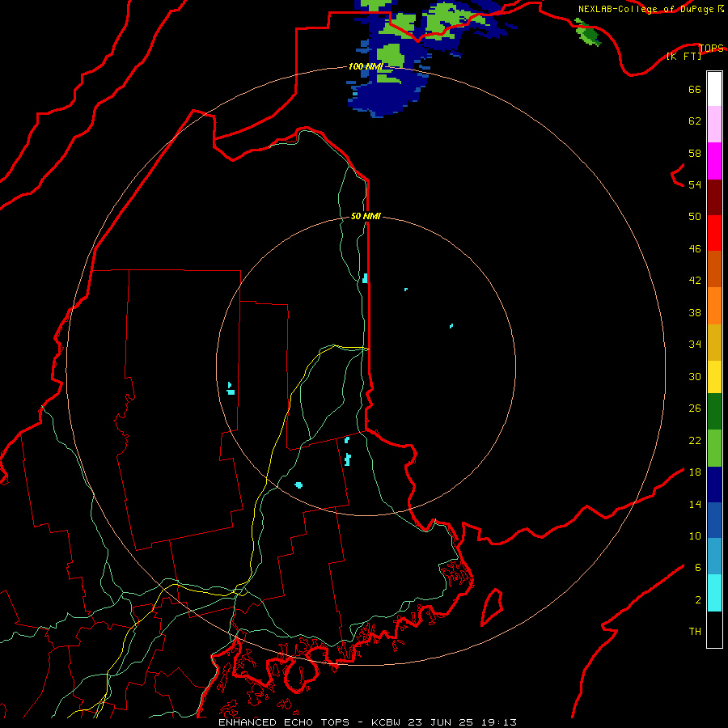Click the bright red 50 kft legend swatch

tap(714, 233)
